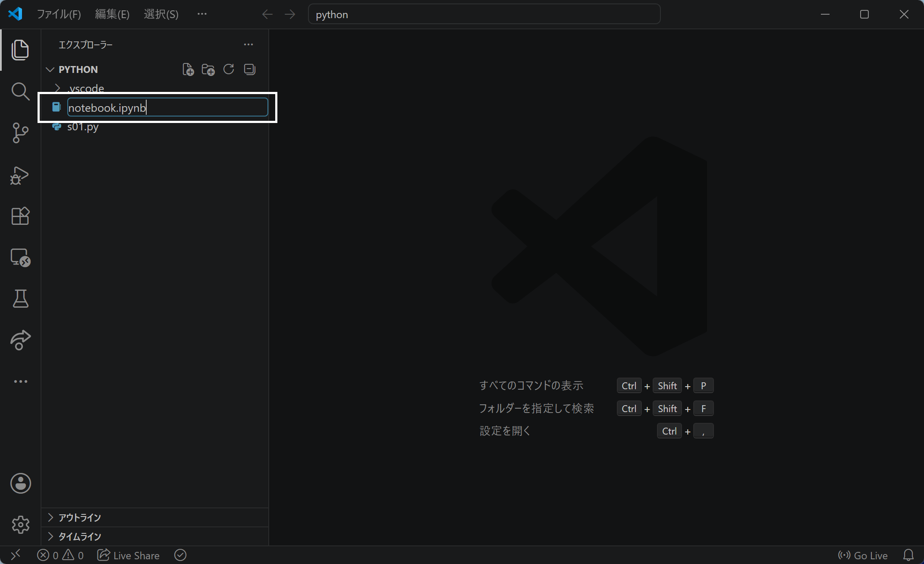Start Live Share from status bar
This screenshot has height=564, width=924.
pyautogui.click(x=128, y=555)
